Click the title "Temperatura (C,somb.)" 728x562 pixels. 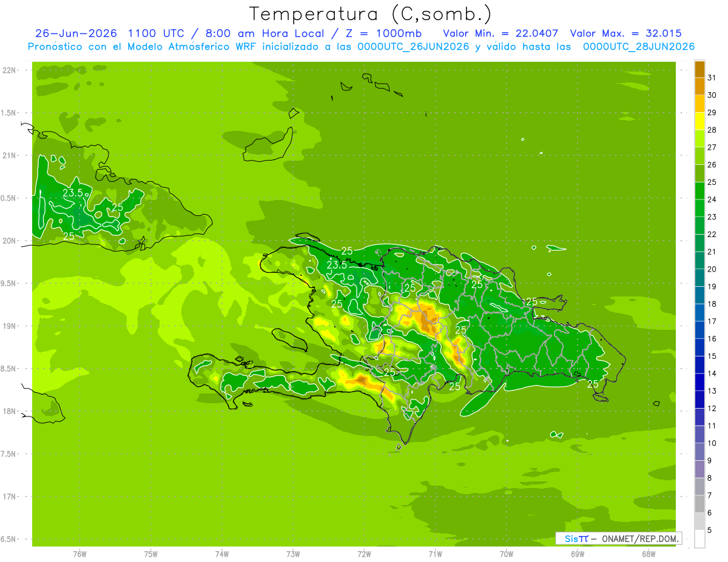(370, 14)
